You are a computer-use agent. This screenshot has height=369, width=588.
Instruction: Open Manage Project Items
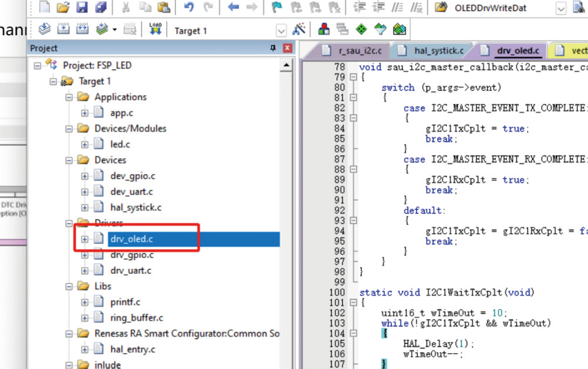click(323, 29)
